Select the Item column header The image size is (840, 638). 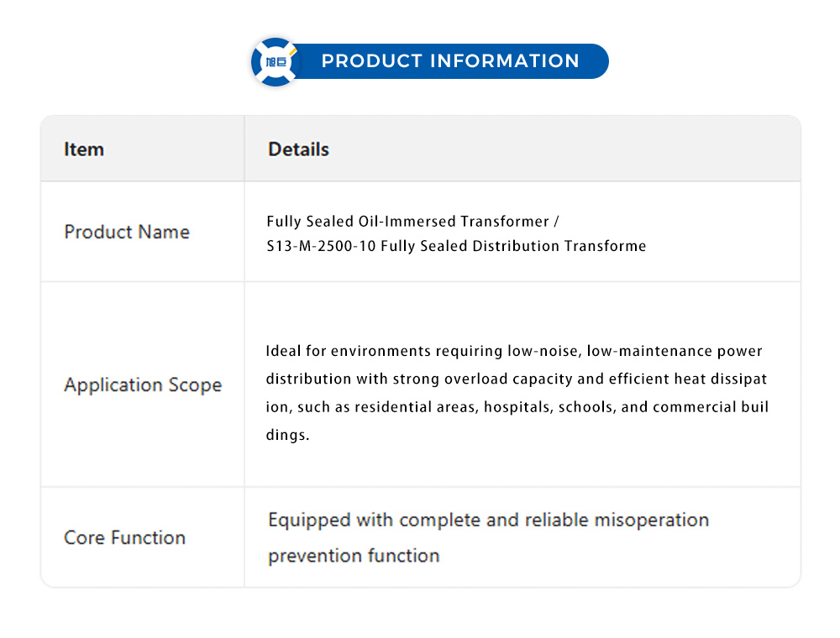coord(84,149)
